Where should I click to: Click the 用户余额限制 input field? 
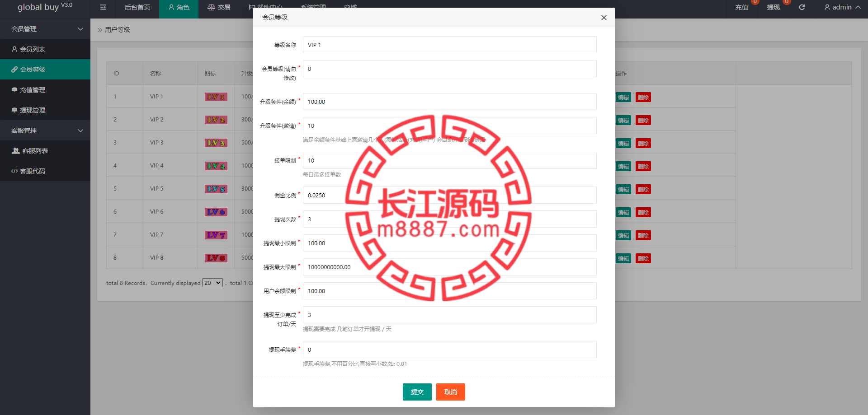[x=450, y=291]
